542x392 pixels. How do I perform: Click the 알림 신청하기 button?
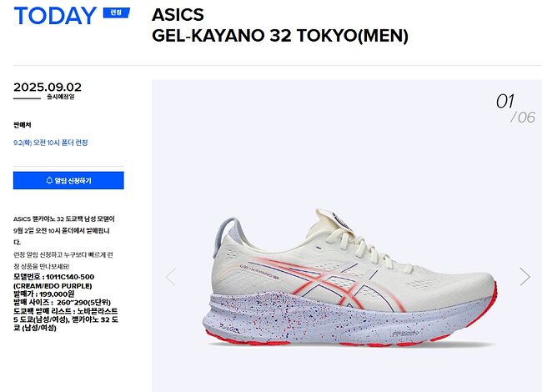(68, 180)
